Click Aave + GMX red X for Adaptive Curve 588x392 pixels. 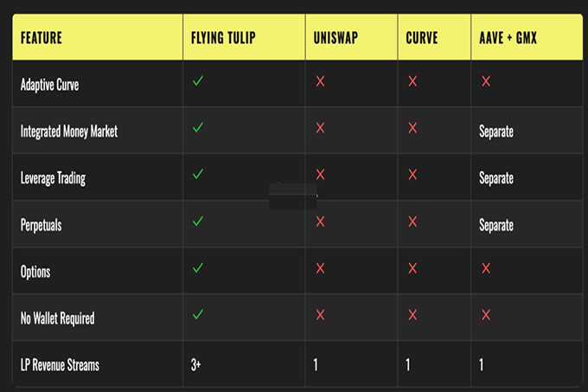coord(486,81)
